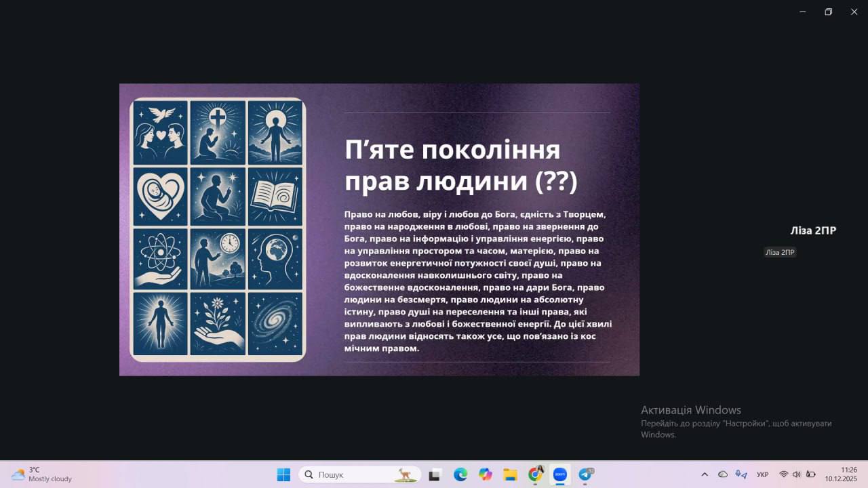
Task: Click the Пошук taskbar search box
Action: (359, 474)
